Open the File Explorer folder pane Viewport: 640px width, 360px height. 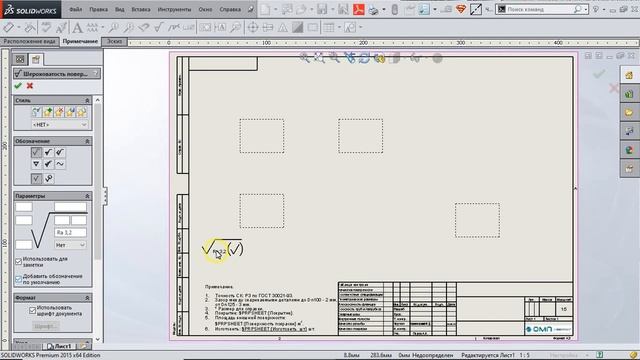click(629, 112)
